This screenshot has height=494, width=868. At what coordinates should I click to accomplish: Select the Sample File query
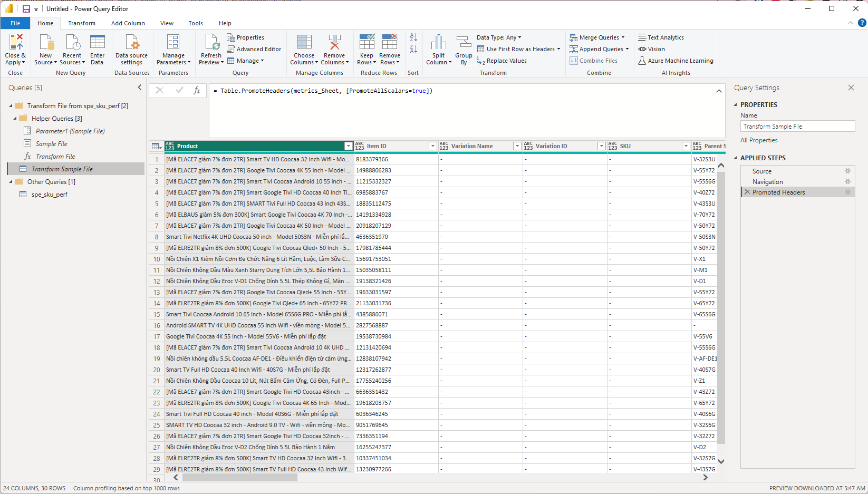51,144
